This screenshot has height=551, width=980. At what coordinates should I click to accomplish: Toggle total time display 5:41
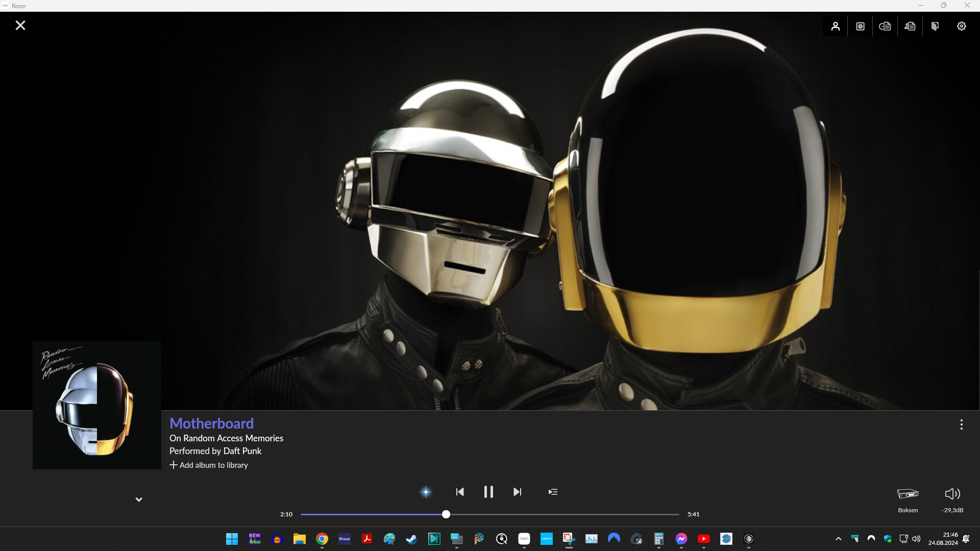[x=694, y=514]
